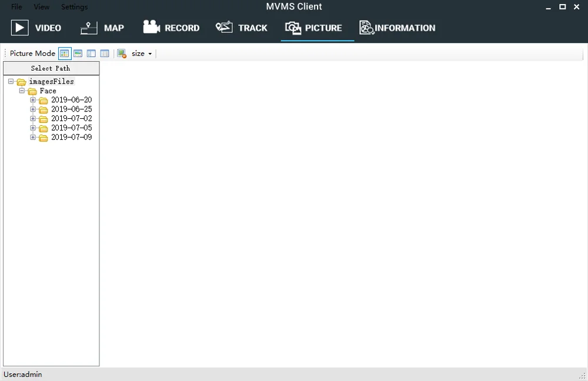The image size is (588, 381).
Task: Maximize the MVMS Client window
Action: click(563, 6)
